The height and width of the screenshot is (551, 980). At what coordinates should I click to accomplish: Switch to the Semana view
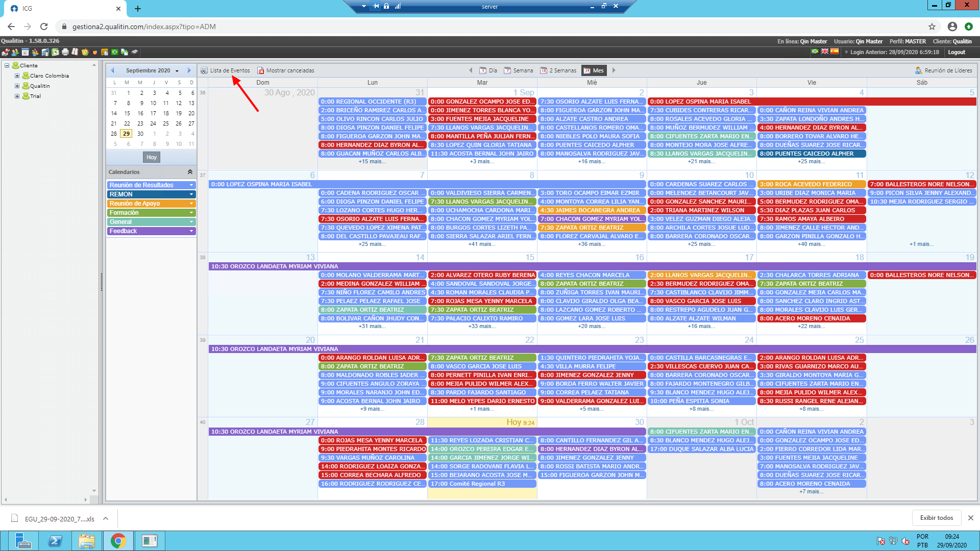pyautogui.click(x=519, y=70)
